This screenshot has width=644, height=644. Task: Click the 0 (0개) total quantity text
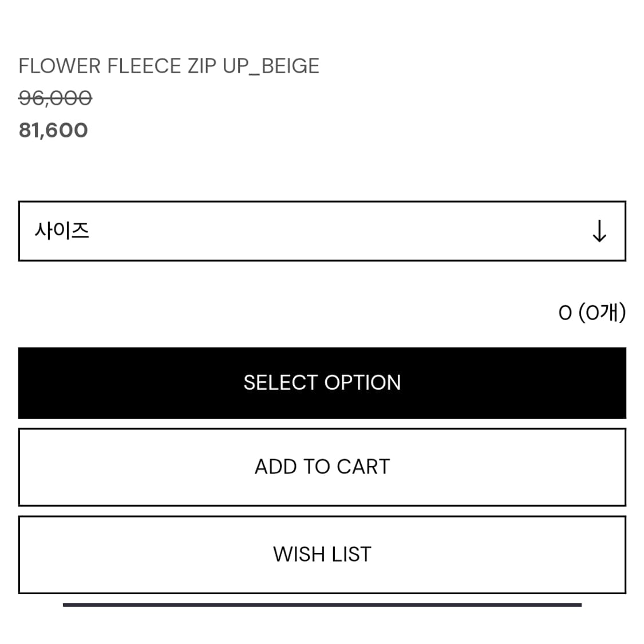592,313
